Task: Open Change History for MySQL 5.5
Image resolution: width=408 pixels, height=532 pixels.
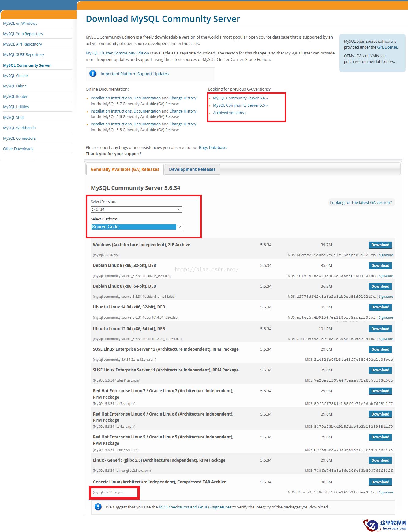Action: [183, 124]
